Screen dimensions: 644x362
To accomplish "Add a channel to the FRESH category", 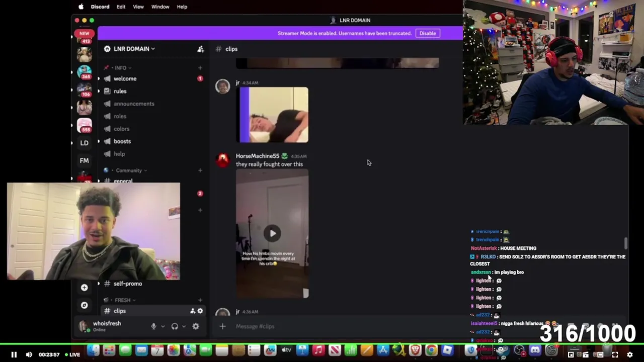I will pyautogui.click(x=200, y=300).
